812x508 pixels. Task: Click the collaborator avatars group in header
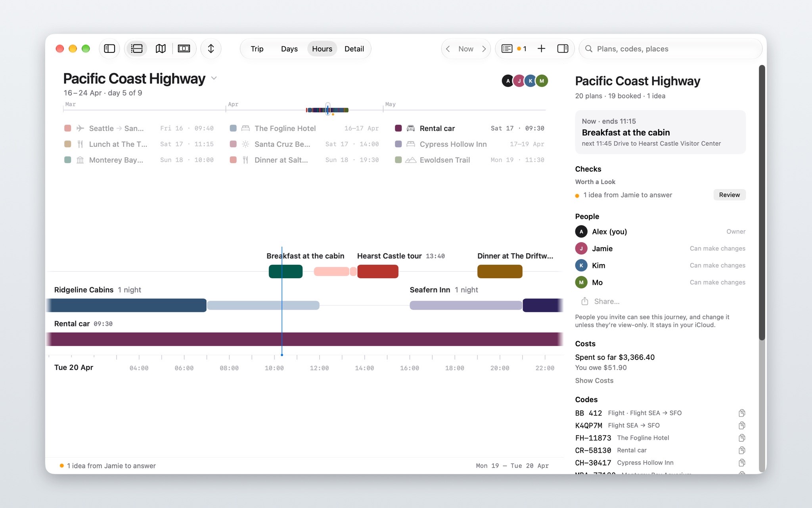(525, 81)
